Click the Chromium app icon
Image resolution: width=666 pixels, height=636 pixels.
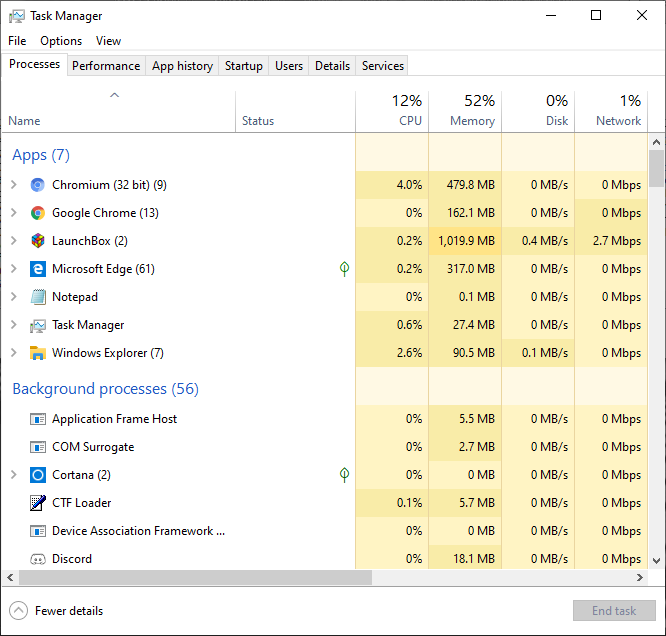pos(38,185)
